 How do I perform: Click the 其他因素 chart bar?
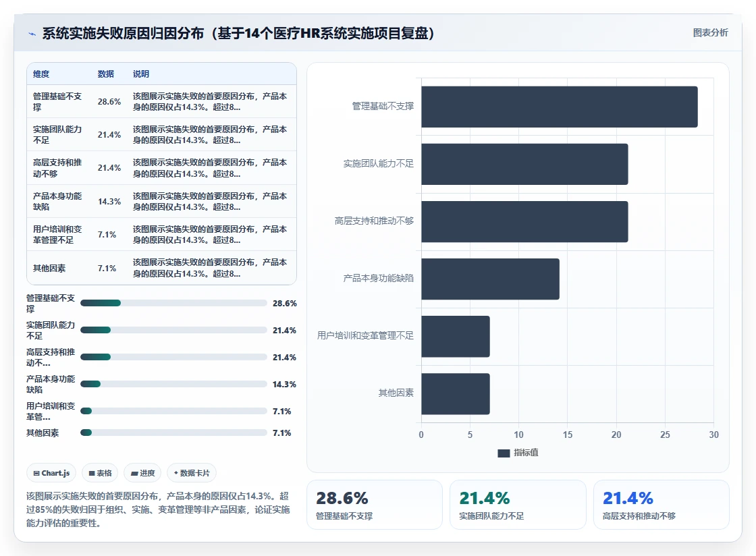tap(456, 393)
